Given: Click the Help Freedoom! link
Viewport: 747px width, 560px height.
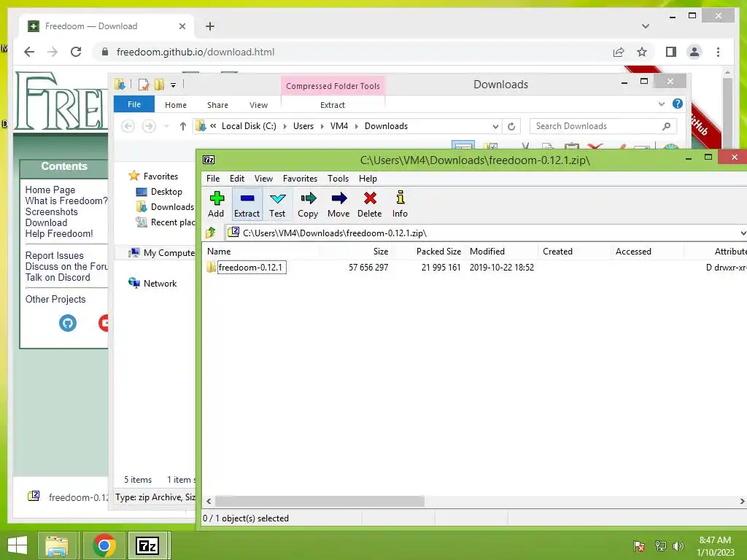Looking at the screenshot, I should point(59,234).
